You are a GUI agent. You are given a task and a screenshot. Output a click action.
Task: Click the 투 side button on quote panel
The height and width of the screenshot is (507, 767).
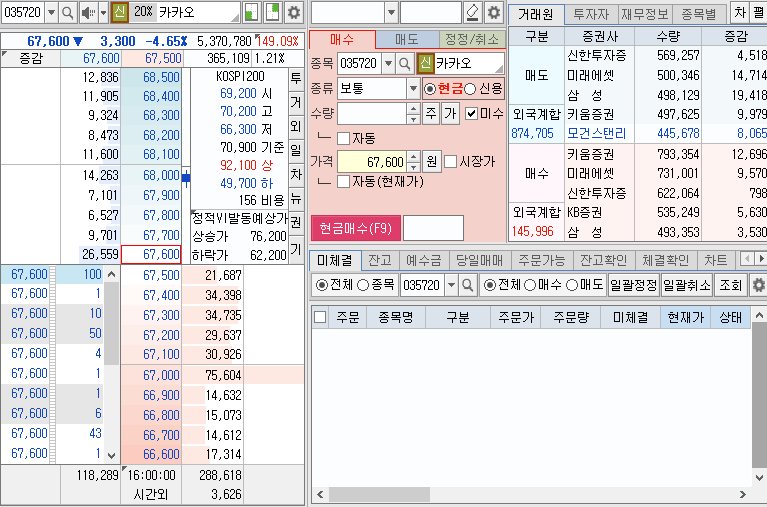point(296,78)
